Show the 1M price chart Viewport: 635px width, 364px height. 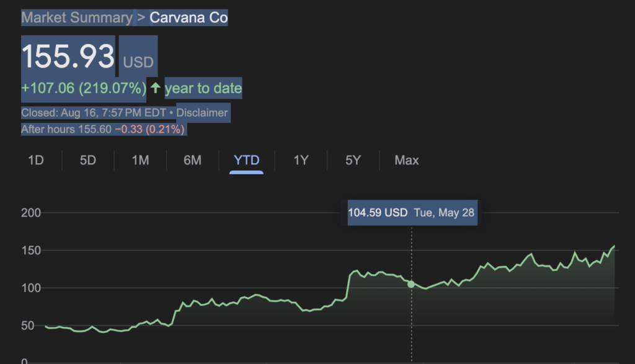click(140, 161)
